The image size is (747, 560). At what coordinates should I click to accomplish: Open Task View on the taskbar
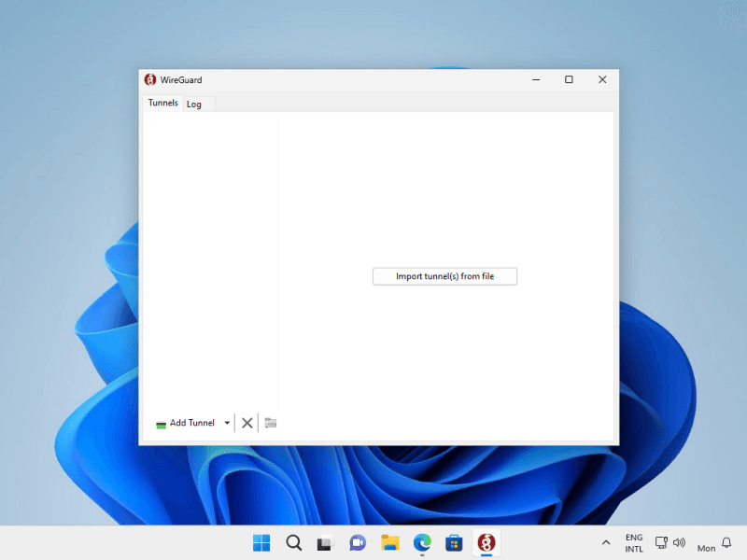pos(325,542)
